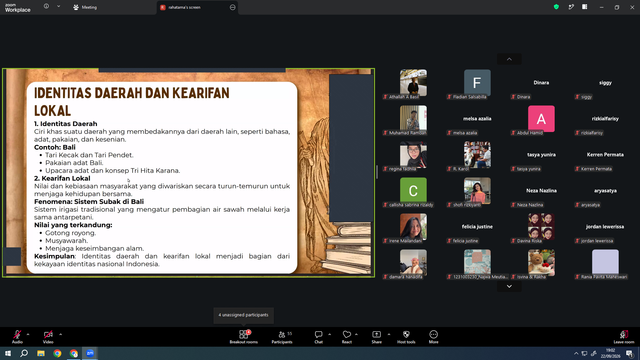Image resolution: width=640 pixels, height=360 pixels.
Task: Open File Explorer from the taskbar
Action: pyautogui.click(x=41, y=353)
